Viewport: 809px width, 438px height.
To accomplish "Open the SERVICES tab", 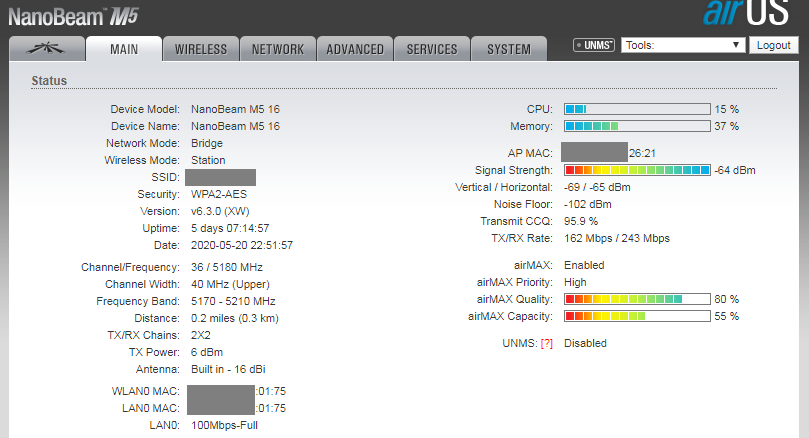I will coord(432,49).
